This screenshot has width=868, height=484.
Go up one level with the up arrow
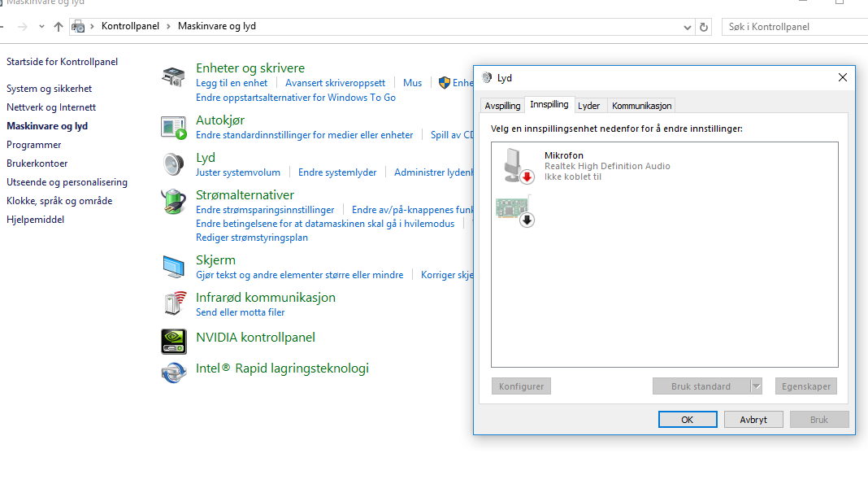(59, 27)
